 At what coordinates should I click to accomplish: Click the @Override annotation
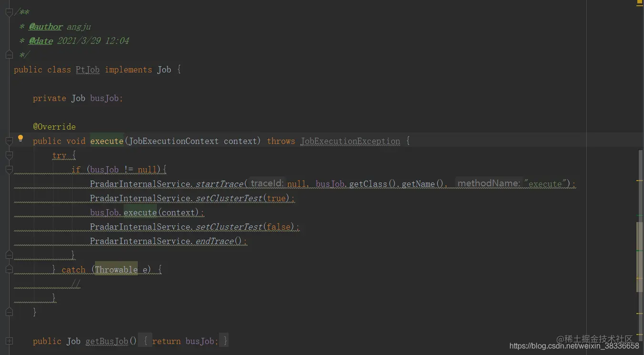click(54, 127)
